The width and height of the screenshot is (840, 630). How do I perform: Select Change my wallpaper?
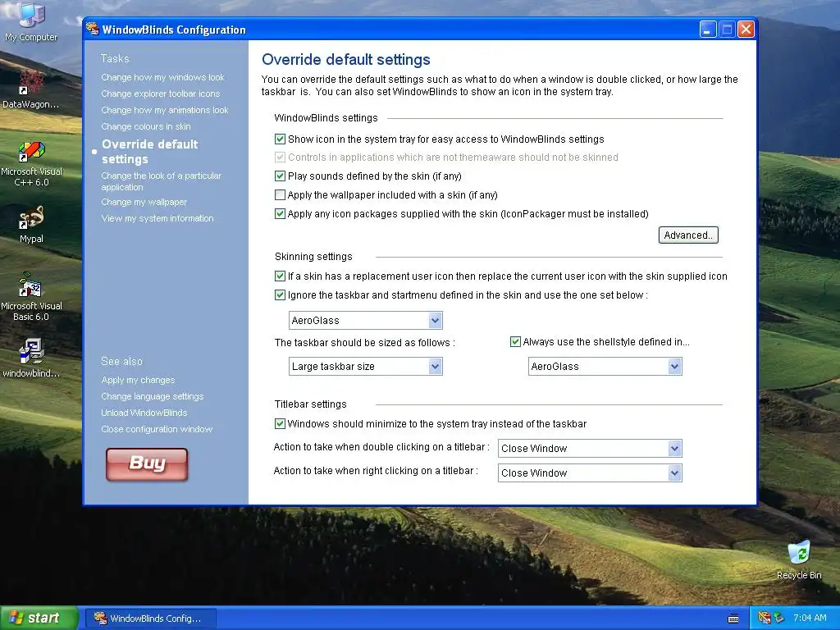(x=144, y=202)
